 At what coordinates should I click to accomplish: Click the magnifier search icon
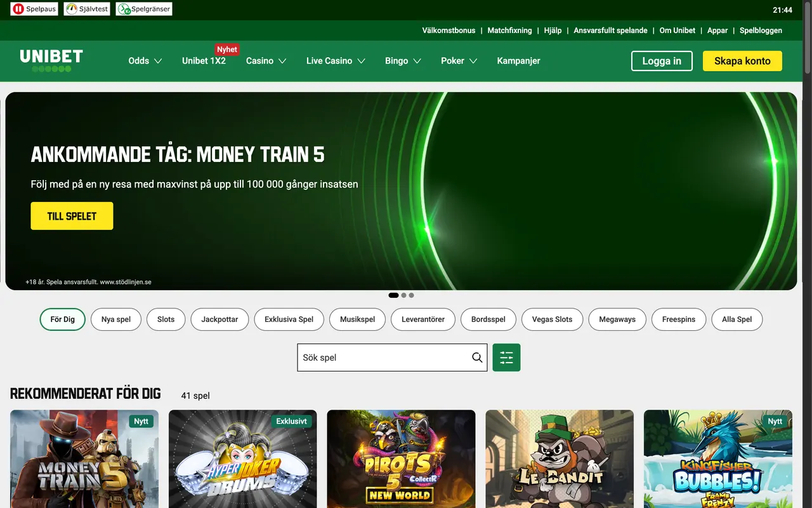coord(477,358)
